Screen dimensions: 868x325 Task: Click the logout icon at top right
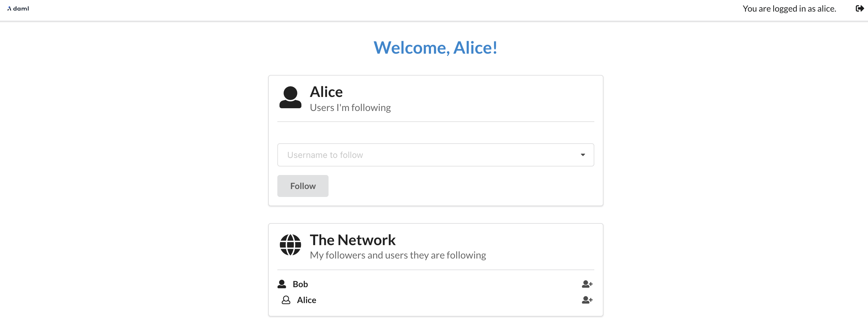pyautogui.click(x=859, y=9)
